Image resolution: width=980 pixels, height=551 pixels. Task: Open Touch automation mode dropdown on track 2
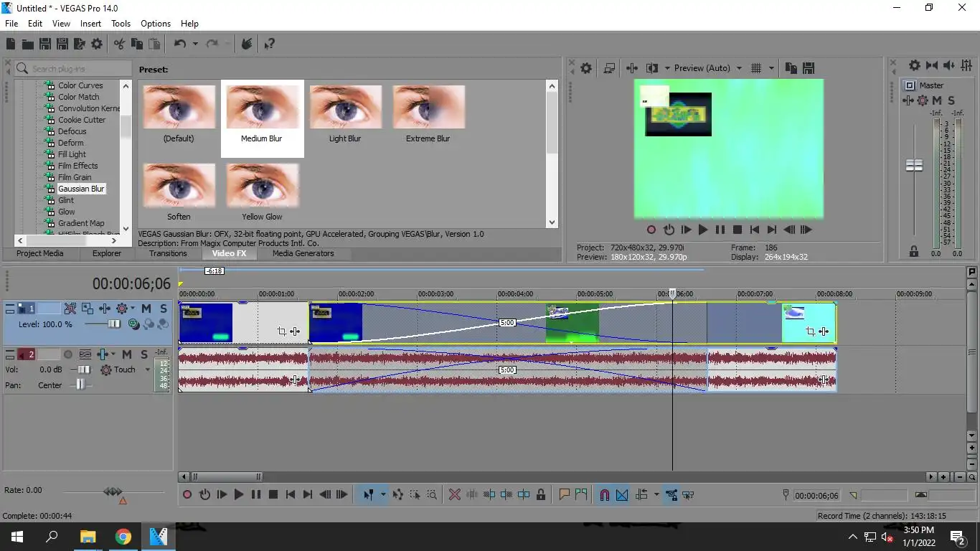148,370
